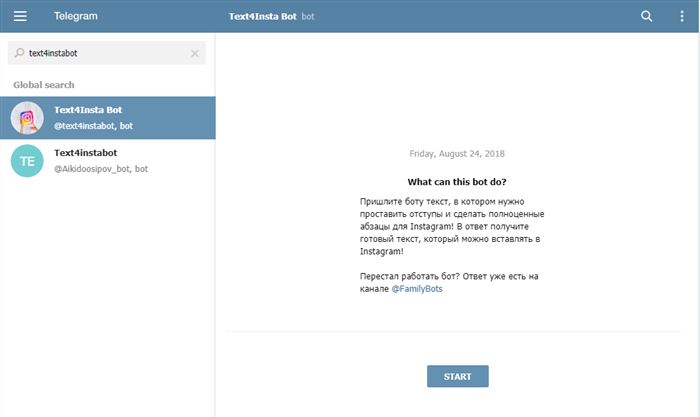
Task: Select the Text4Insta Bot search result
Action: pyautogui.click(x=108, y=118)
